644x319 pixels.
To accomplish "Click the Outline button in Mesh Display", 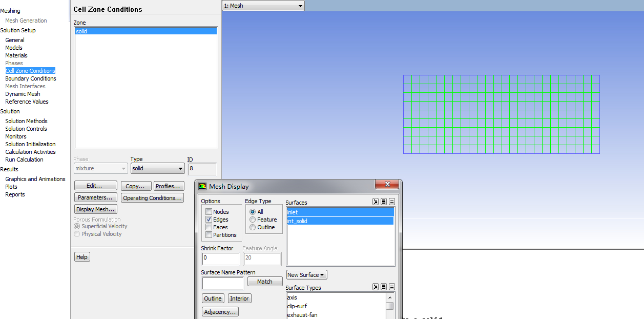I will [x=213, y=298].
